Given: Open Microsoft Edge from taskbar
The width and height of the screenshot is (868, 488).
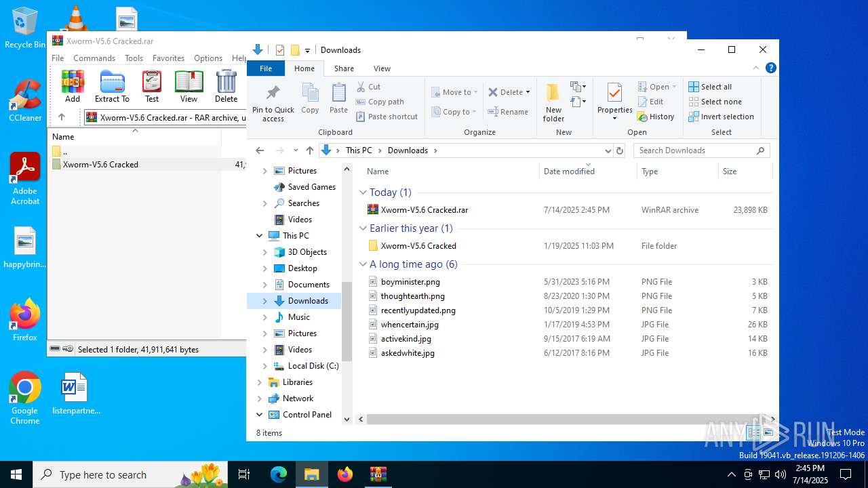Looking at the screenshot, I should tap(279, 474).
